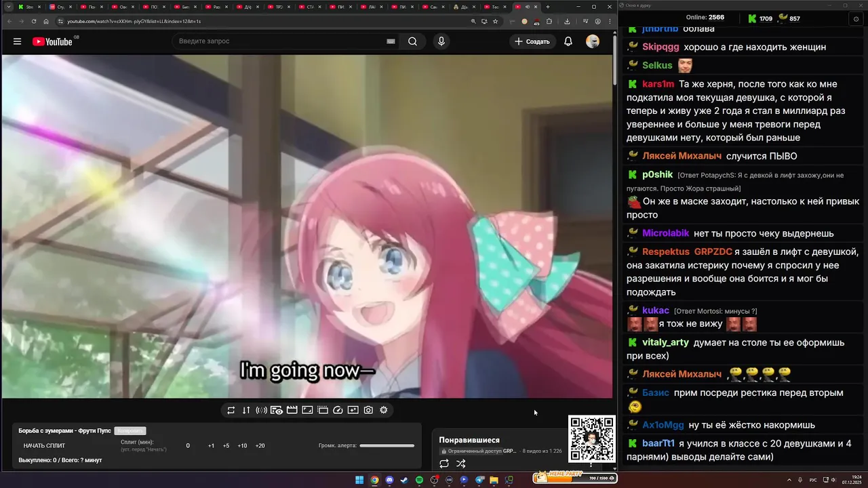Click the YouTube logo home link
Image resolution: width=868 pixels, height=488 pixels.
53,41
